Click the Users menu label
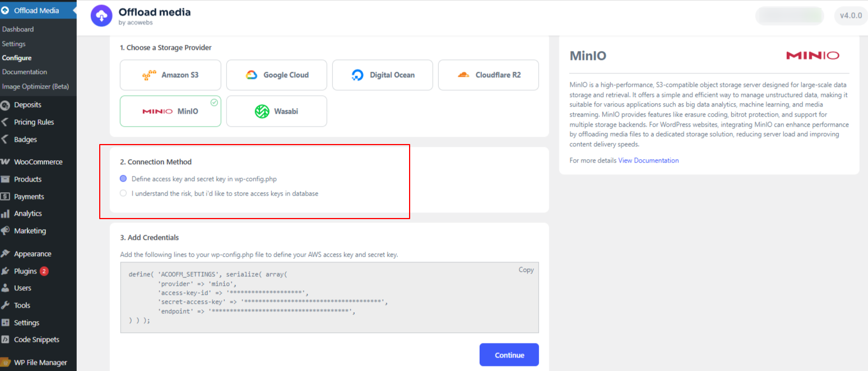The image size is (868, 371). pos(22,288)
